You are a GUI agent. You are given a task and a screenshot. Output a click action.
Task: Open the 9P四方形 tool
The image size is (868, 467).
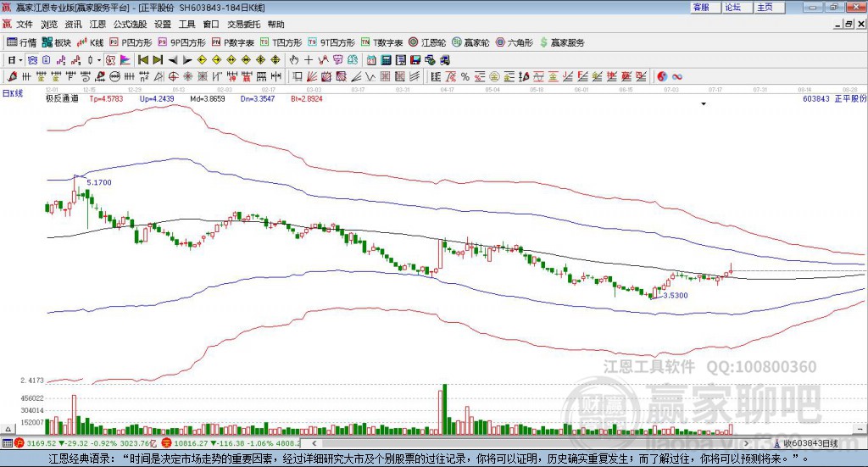[x=181, y=42]
